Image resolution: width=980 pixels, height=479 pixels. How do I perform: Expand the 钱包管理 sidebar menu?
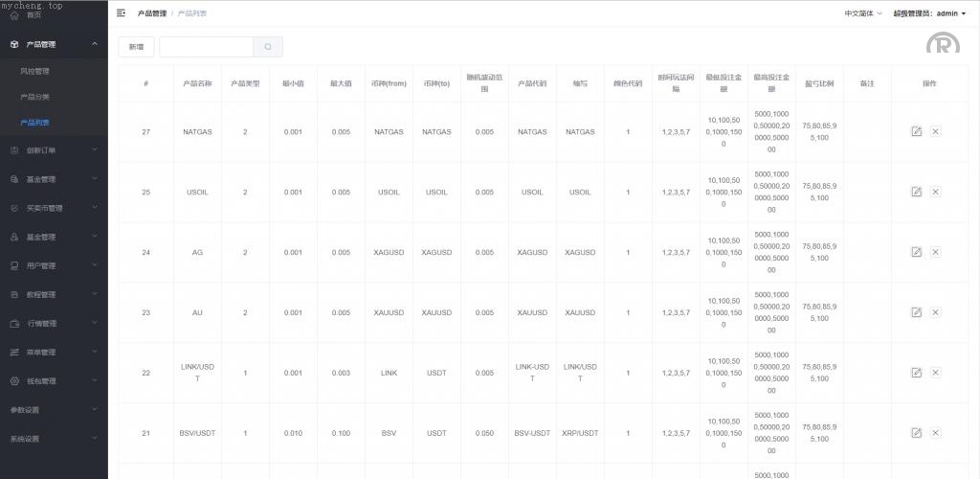tap(53, 380)
